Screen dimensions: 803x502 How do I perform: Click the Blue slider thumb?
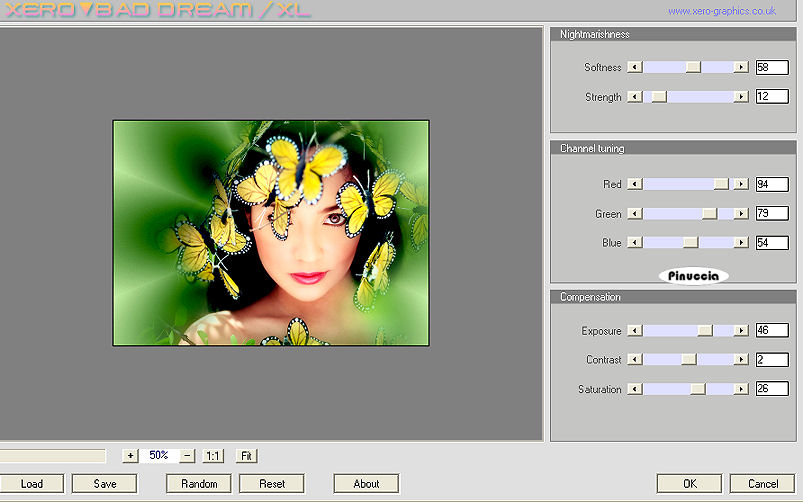pyautogui.click(x=691, y=242)
